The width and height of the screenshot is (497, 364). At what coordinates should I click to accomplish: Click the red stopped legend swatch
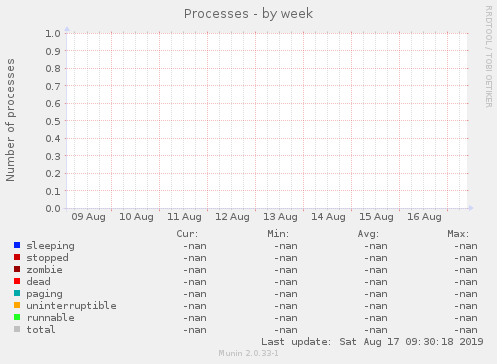[17, 257]
